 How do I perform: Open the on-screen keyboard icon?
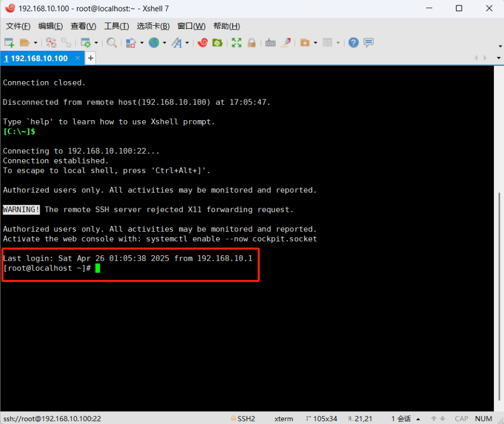click(270, 42)
